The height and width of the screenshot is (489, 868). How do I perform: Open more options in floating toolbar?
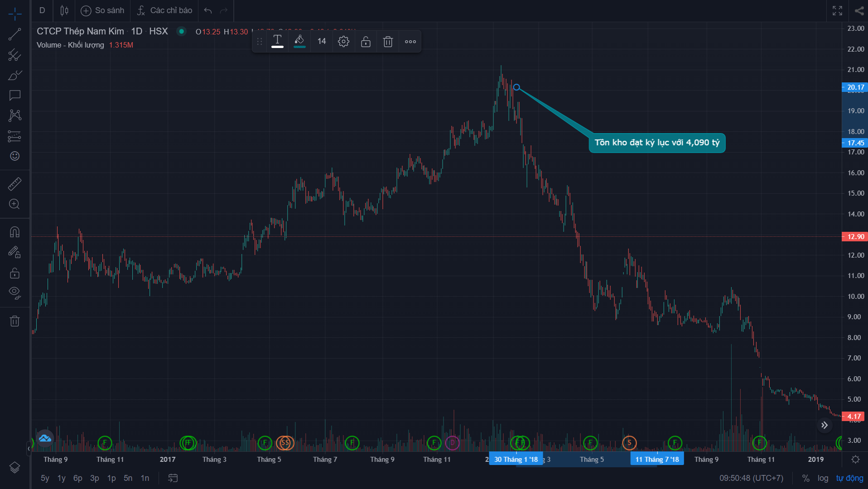click(410, 42)
